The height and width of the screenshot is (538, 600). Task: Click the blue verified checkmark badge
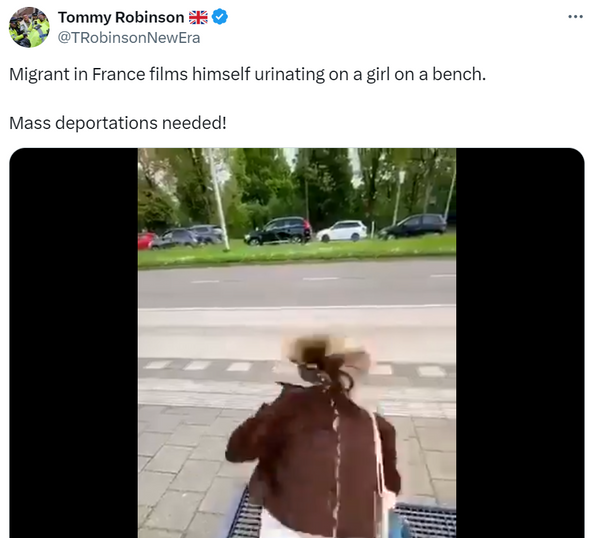tap(220, 17)
